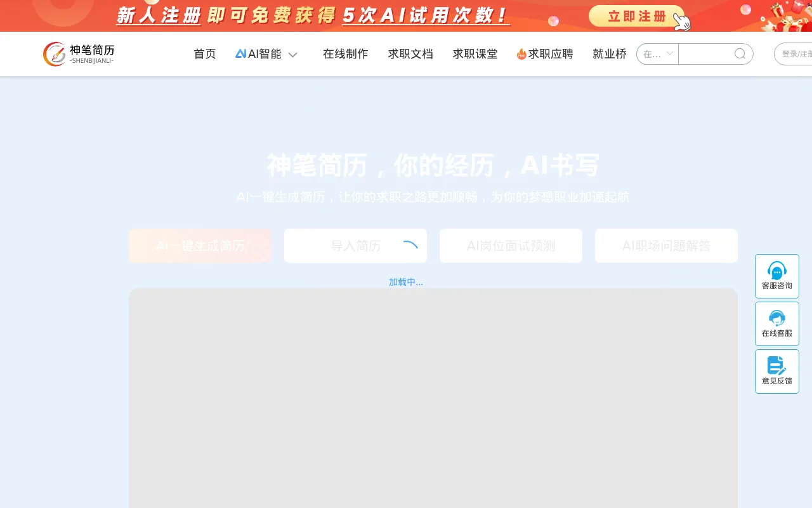This screenshot has width=812, height=508.
Task: Go to 首页 menu item
Action: [x=205, y=54]
